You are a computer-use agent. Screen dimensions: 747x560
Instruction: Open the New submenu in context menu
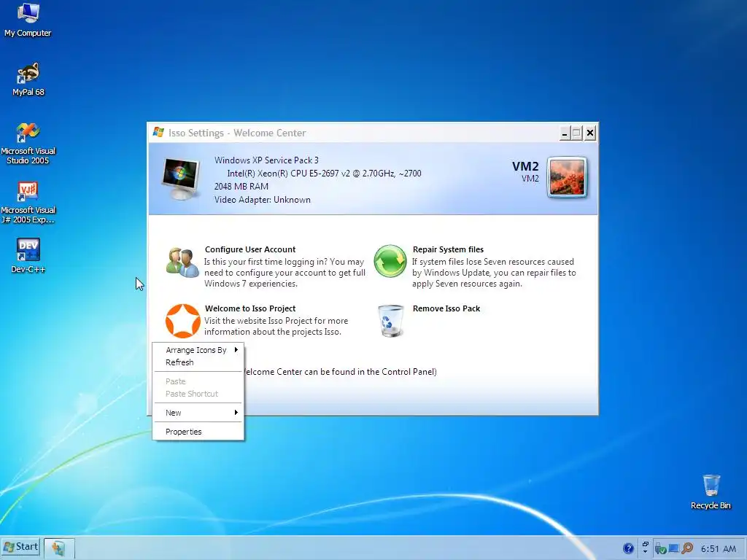pos(198,413)
